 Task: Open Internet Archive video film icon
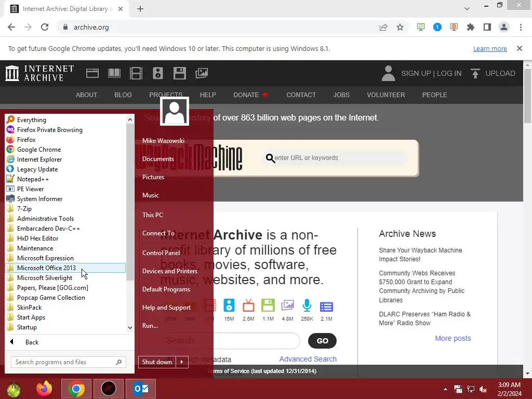(136, 73)
